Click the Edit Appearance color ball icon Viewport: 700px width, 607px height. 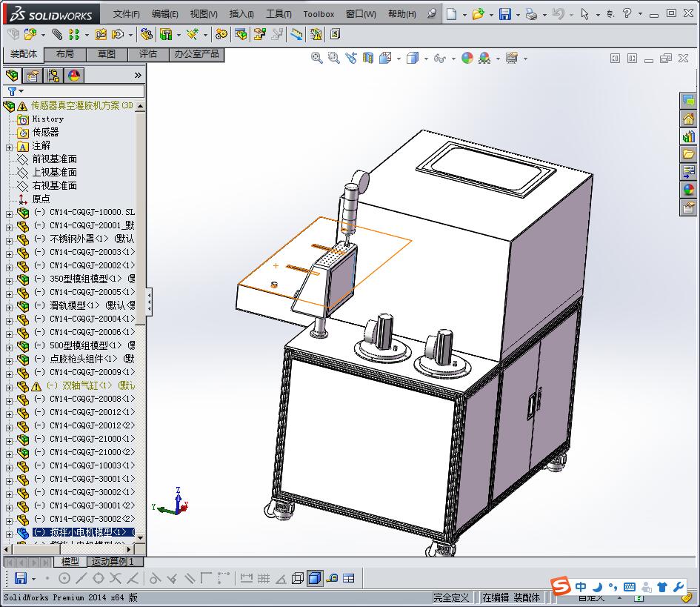click(467, 58)
